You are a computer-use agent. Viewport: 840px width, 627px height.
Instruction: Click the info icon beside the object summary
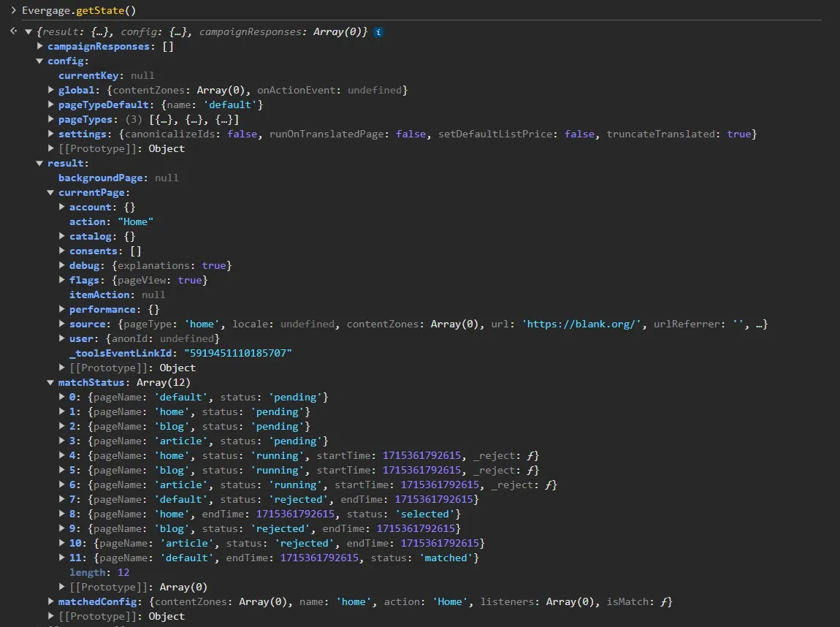click(x=378, y=32)
